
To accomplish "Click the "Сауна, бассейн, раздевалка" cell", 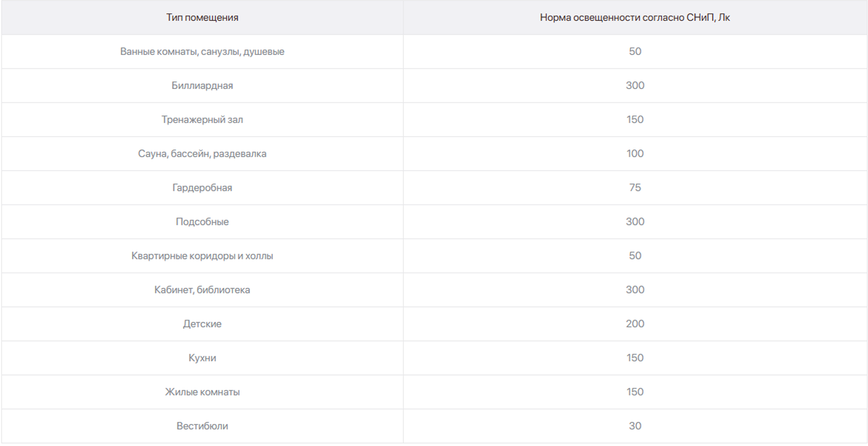I will coord(202,153).
